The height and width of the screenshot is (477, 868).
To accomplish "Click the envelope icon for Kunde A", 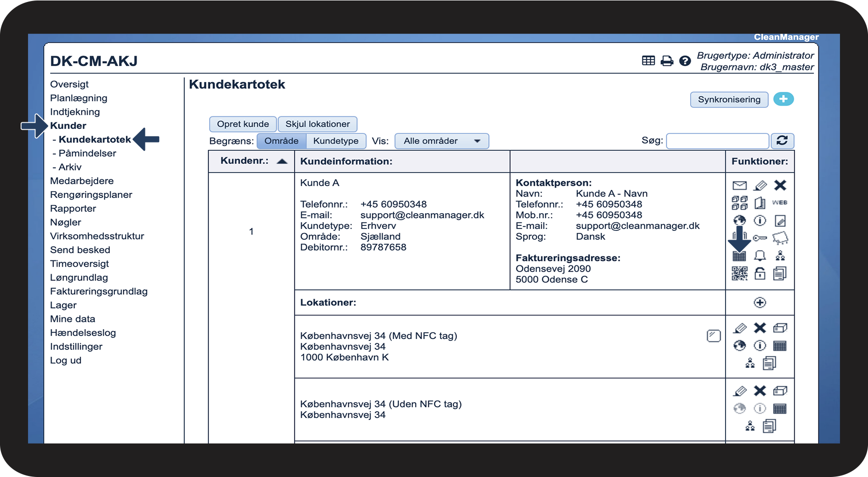I will point(739,185).
